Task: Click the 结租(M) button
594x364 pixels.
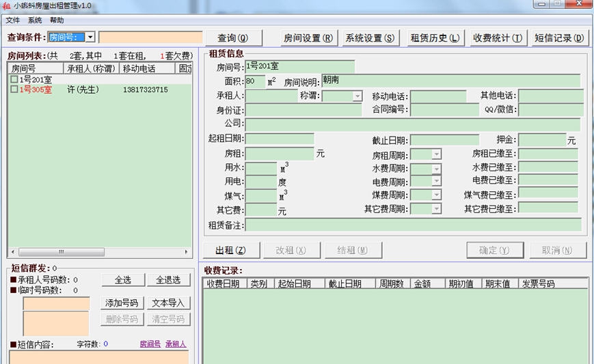Action: (353, 250)
